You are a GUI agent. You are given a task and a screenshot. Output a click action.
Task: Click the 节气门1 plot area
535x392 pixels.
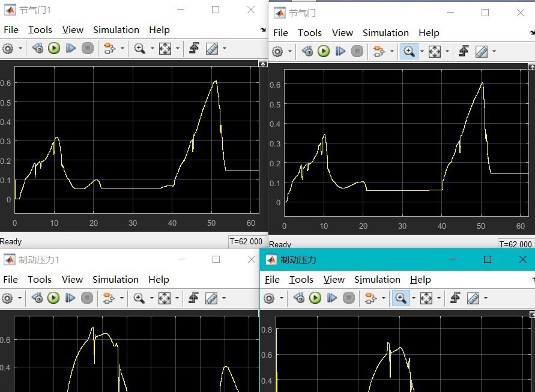pyautogui.click(x=136, y=139)
